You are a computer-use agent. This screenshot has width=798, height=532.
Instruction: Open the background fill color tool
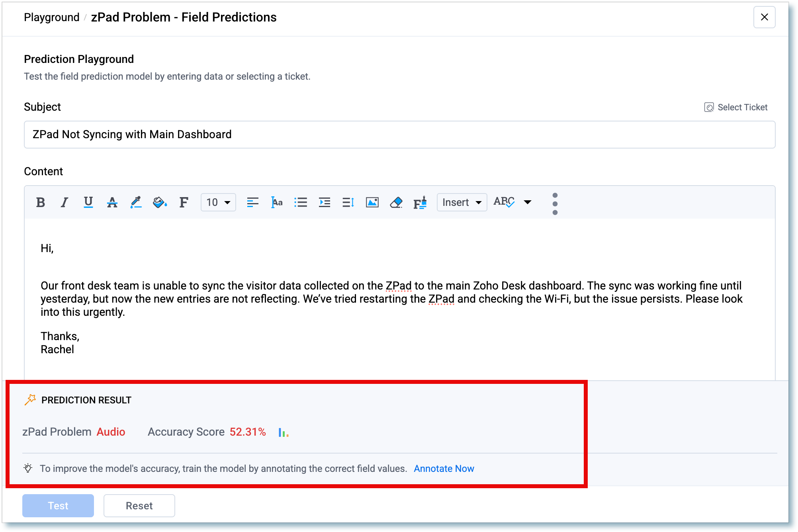click(160, 202)
